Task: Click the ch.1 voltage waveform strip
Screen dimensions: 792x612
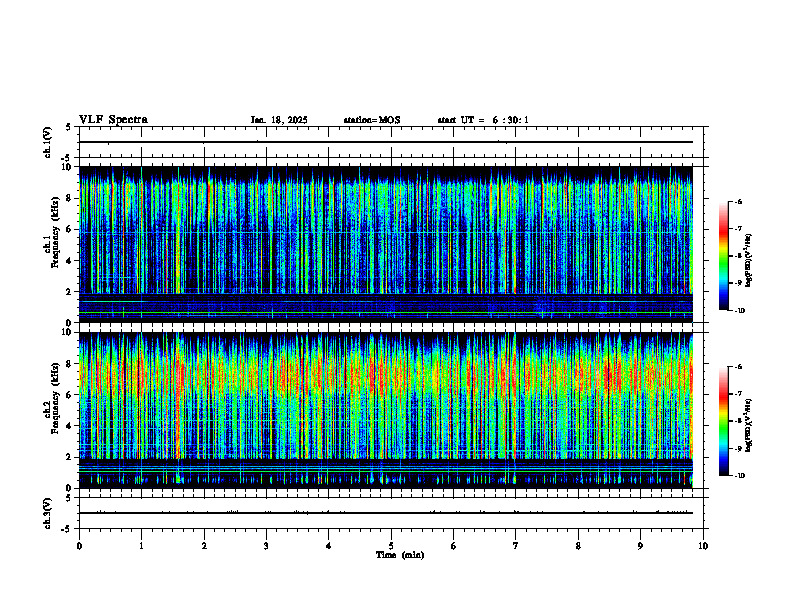Action: [x=391, y=142]
